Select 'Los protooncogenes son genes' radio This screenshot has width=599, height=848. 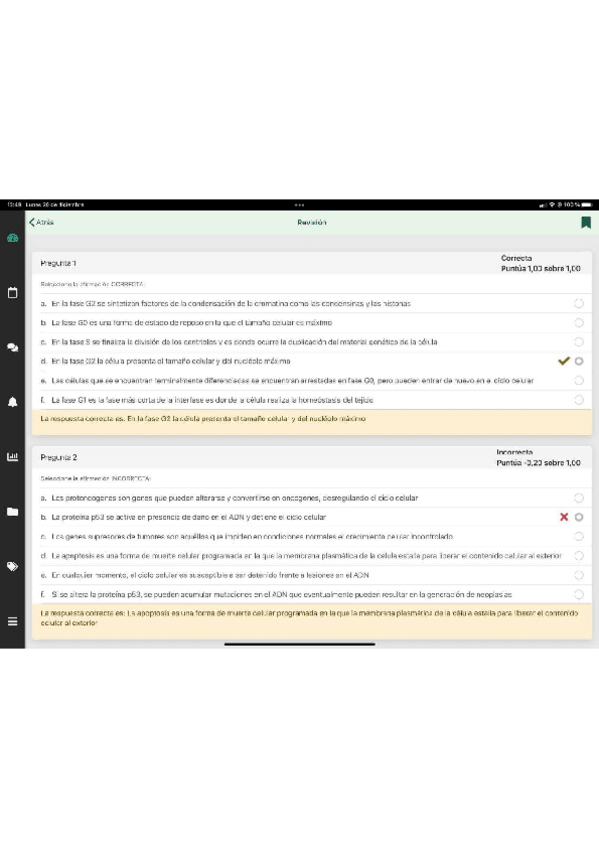coord(579,498)
